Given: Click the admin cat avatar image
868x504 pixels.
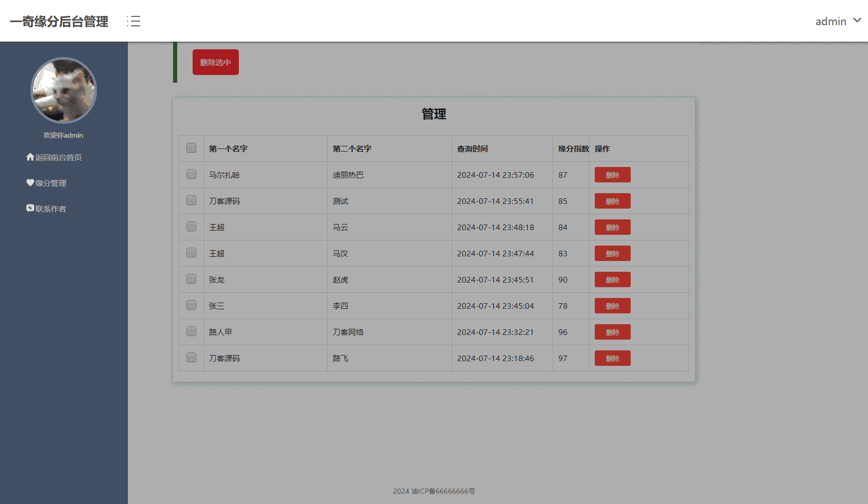Looking at the screenshot, I should [64, 90].
